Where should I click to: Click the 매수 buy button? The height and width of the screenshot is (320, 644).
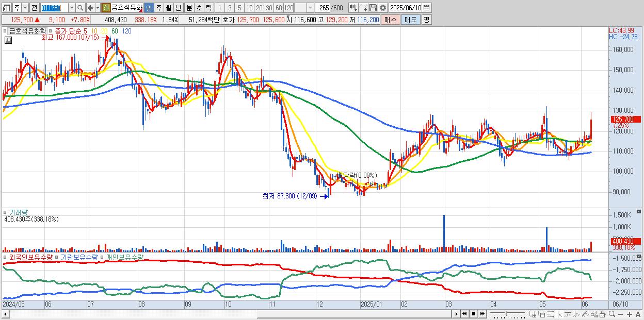(x=390, y=20)
